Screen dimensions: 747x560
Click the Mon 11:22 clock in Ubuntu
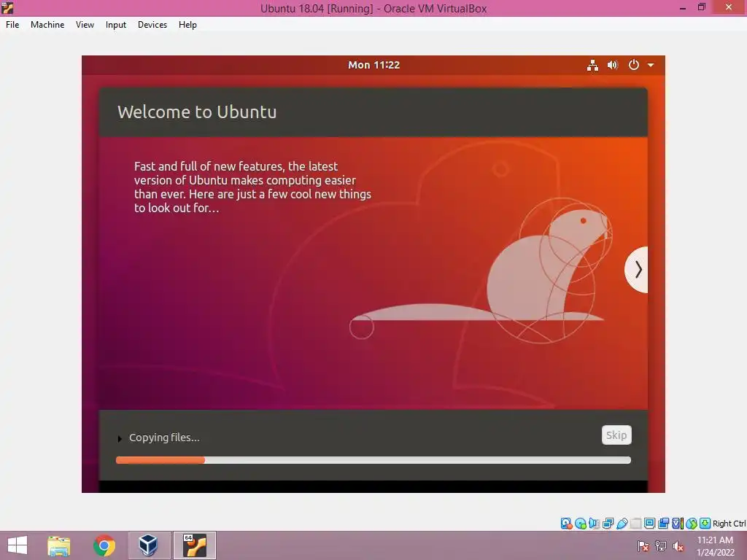pos(373,65)
